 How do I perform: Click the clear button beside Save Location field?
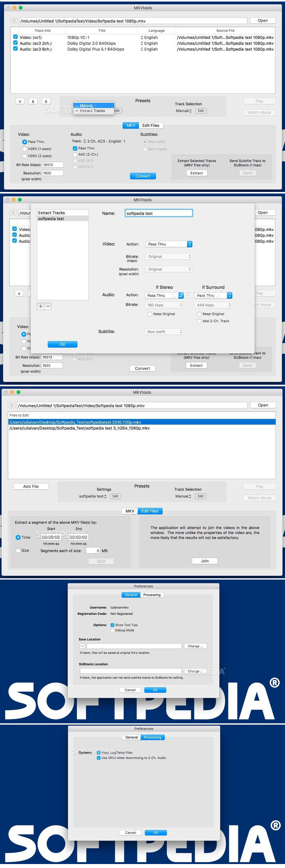[x=82, y=646]
